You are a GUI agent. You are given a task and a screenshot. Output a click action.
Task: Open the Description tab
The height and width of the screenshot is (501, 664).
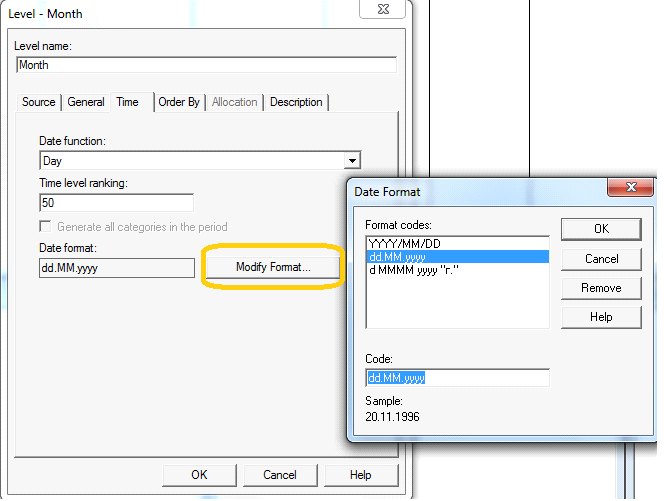coord(296,102)
